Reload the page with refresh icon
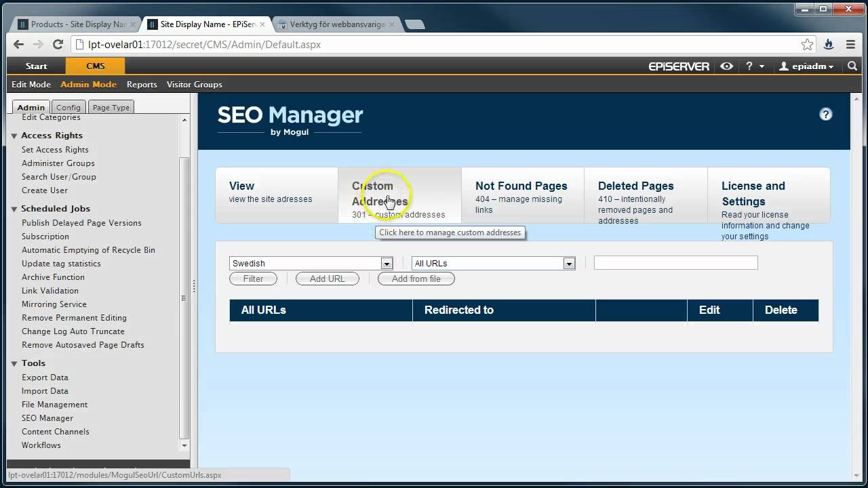 point(58,45)
